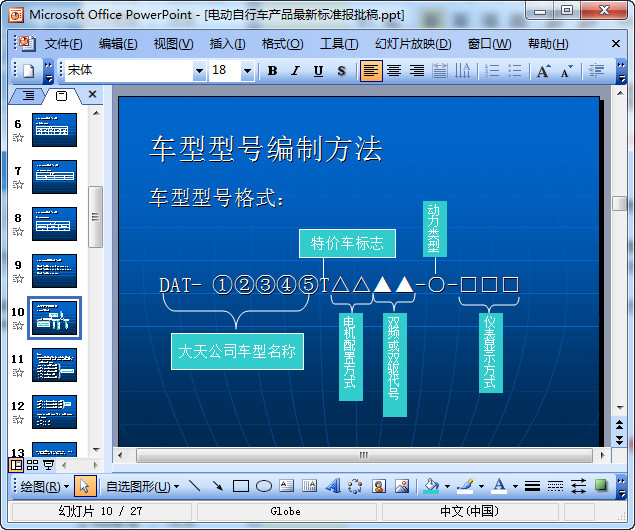The height and width of the screenshot is (530, 635).
Task: Open 格式(O) menu
Action: pyautogui.click(x=282, y=44)
